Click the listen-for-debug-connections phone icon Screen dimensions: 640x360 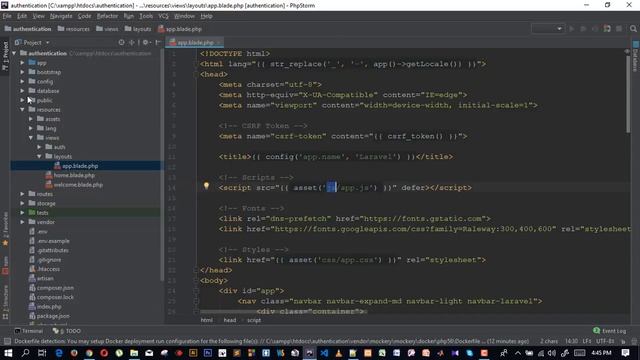[607, 29]
